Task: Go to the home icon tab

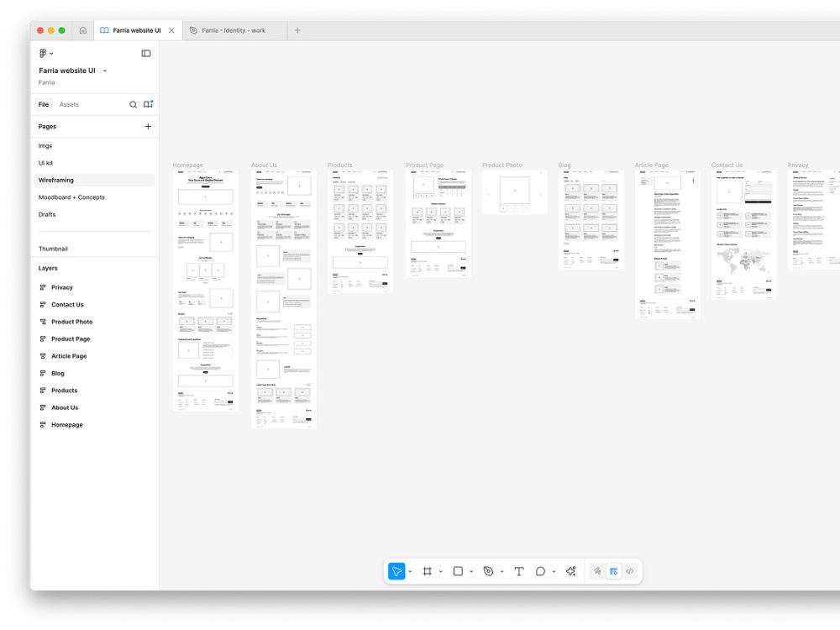Action: tap(83, 30)
